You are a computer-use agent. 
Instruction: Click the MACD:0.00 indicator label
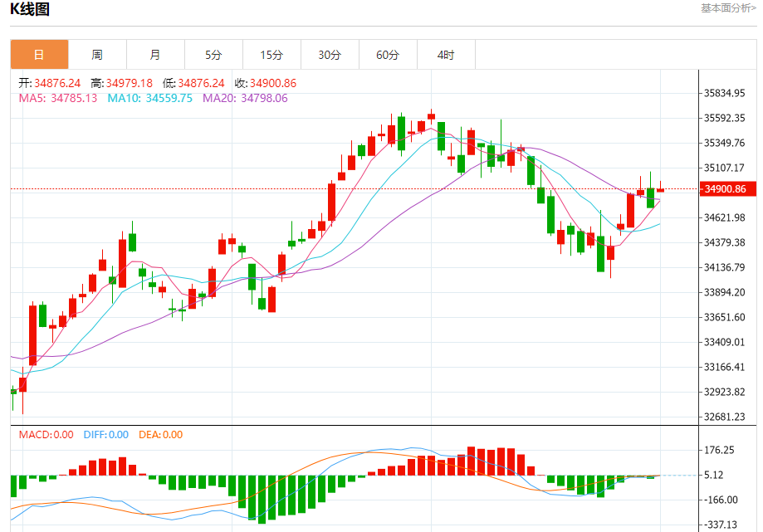(x=46, y=435)
